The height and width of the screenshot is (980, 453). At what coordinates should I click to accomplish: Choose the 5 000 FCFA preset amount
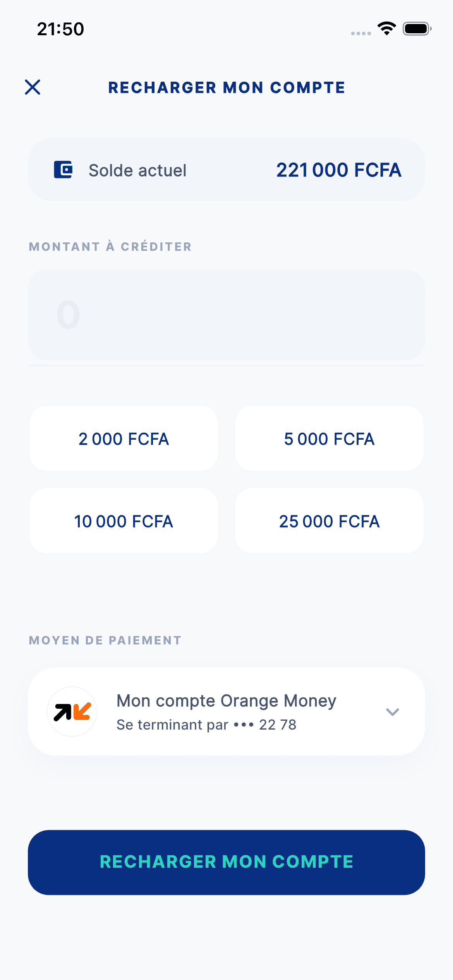tap(329, 439)
